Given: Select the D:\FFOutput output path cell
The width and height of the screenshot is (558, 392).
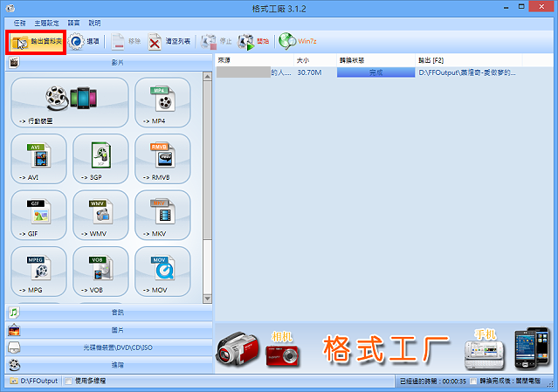Looking at the screenshot, I should (467, 72).
